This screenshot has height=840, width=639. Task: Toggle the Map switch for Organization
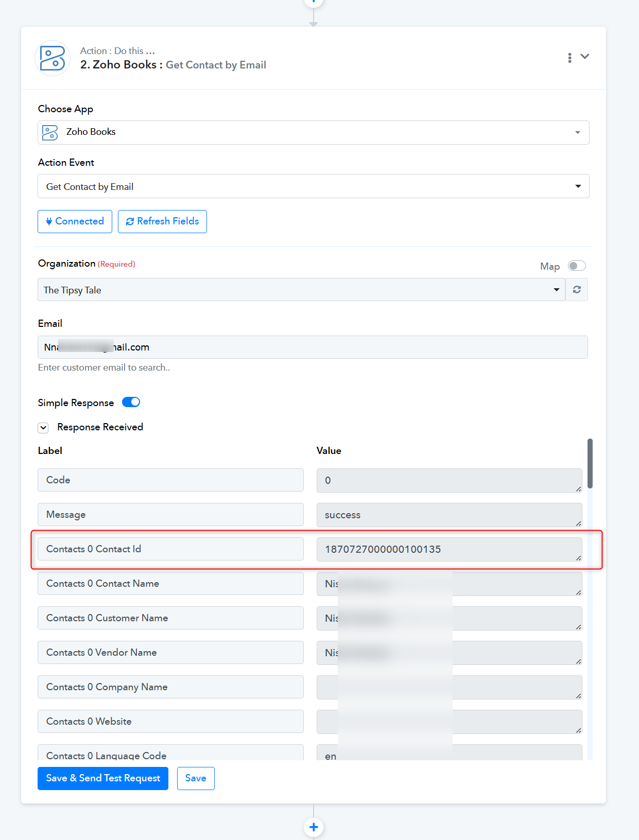click(x=577, y=266)
